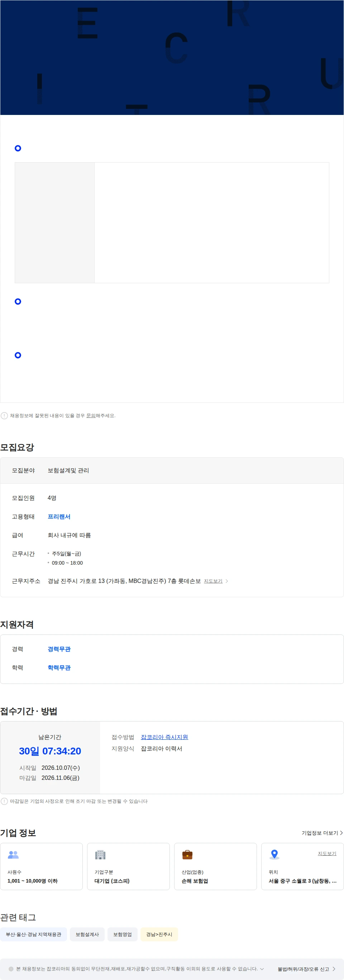Open 지도보기 next to the work address
The height and width of the screenshot is (980, 344).
click(x=213, y=581)
